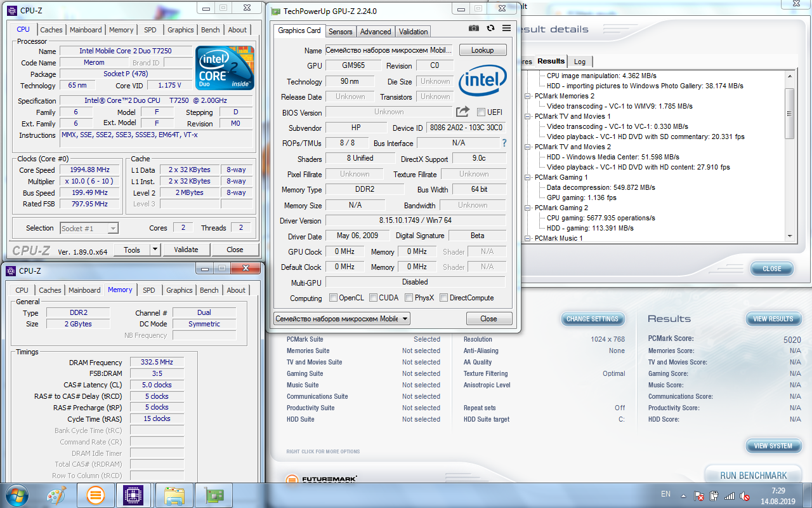812x508 pixels.
Task: Click the GPU-Z refresh icon
Action: (490, 28)
